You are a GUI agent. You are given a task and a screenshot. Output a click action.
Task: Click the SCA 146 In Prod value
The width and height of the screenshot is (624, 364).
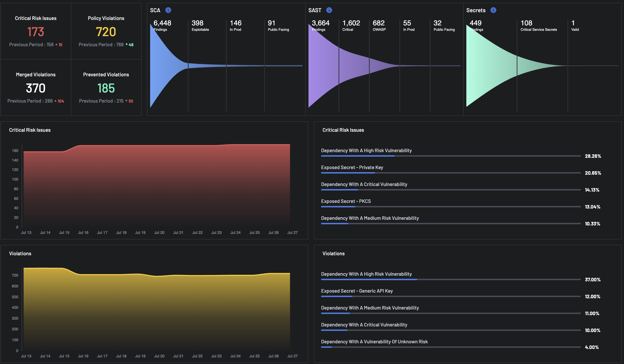[235, 23]
